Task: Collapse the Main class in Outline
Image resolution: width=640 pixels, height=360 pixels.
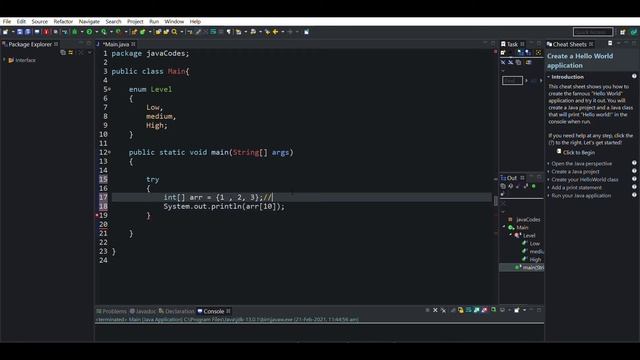Action: (x=504, y=227)
